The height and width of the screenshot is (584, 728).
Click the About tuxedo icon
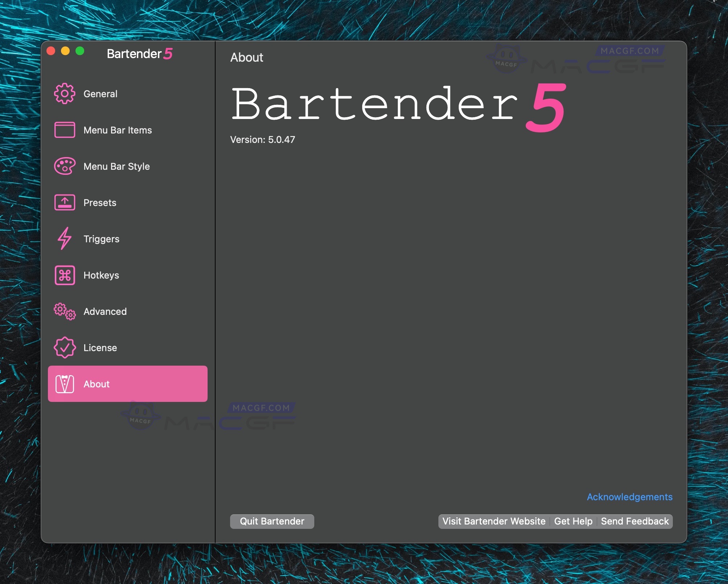coord(65,384)
